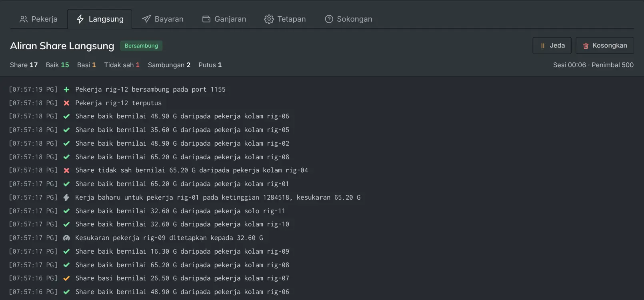Click the 'Share 17' counter

point(24,65)
